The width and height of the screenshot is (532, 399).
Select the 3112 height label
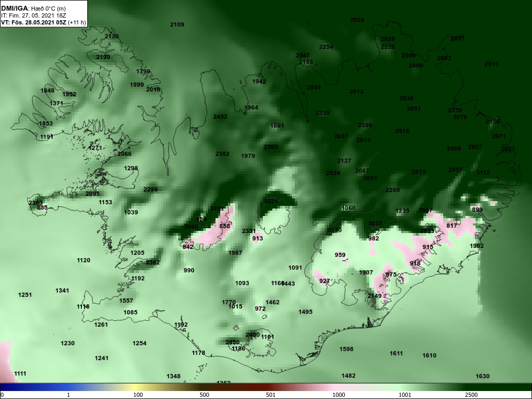point(483,172)
